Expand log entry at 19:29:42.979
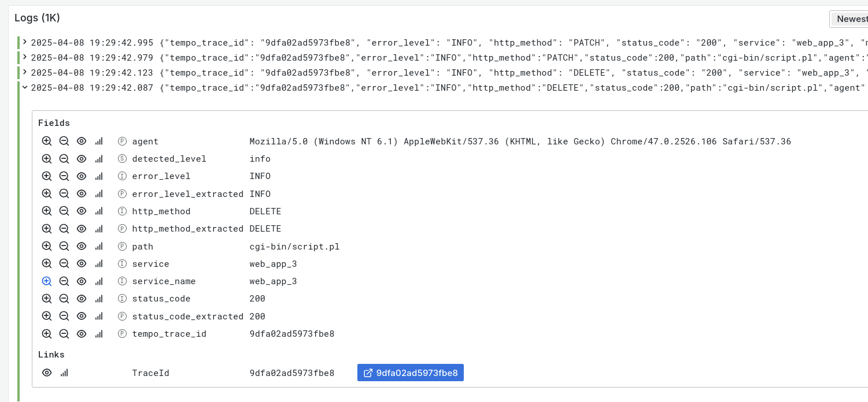The height and width of the screenshot is (402, 868). 25,57
